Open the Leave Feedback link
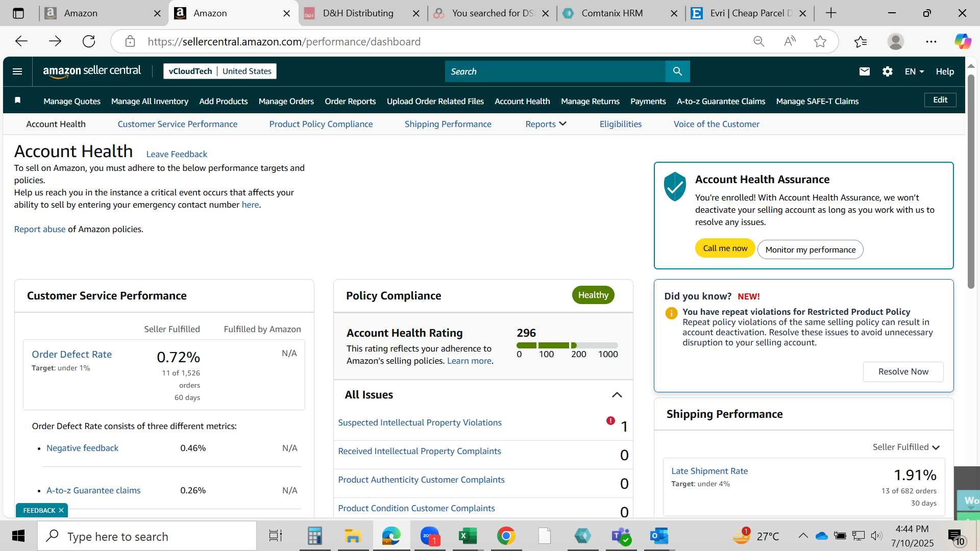Viewport: 980px width, 551px height. click(177, 154)
